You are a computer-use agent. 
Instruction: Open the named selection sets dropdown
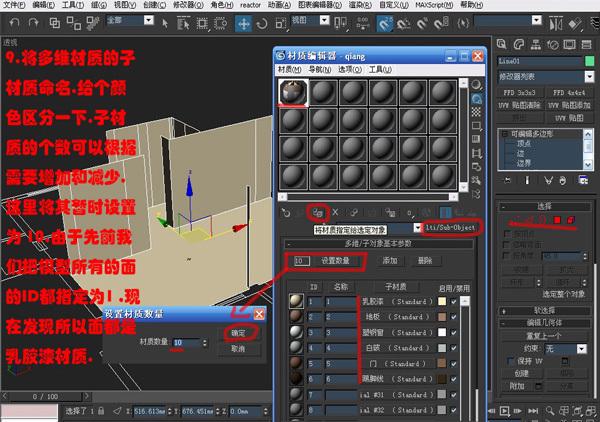point(537,20)
